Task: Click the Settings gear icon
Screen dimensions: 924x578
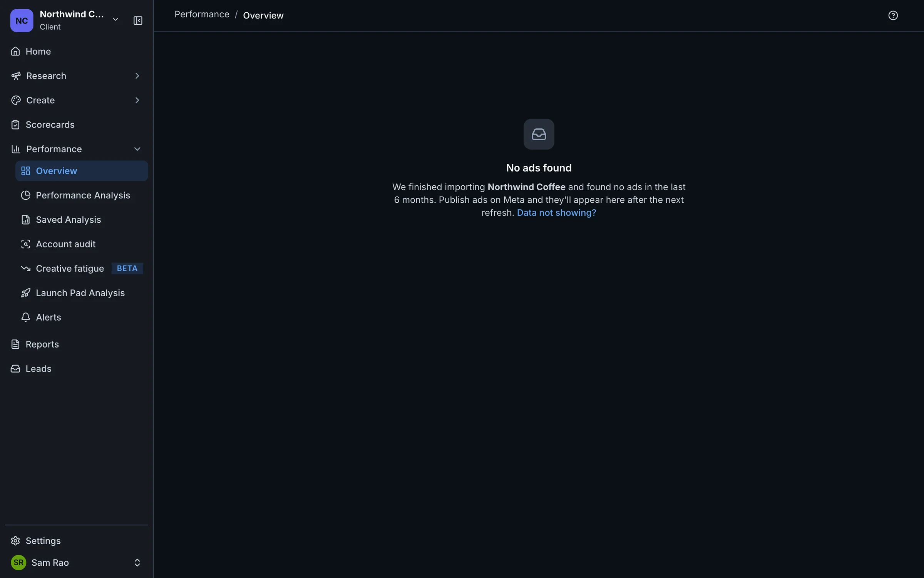Action: (x=15, y=541)
